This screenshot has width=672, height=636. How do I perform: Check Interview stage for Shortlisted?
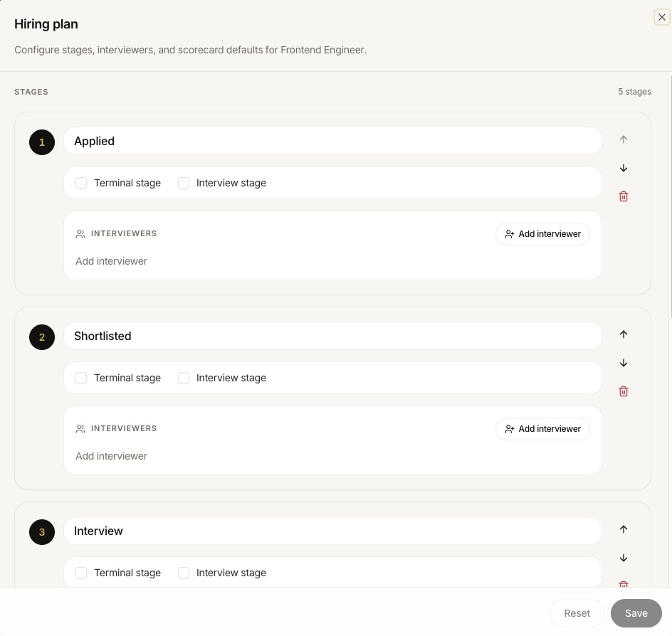coord(184,378)
